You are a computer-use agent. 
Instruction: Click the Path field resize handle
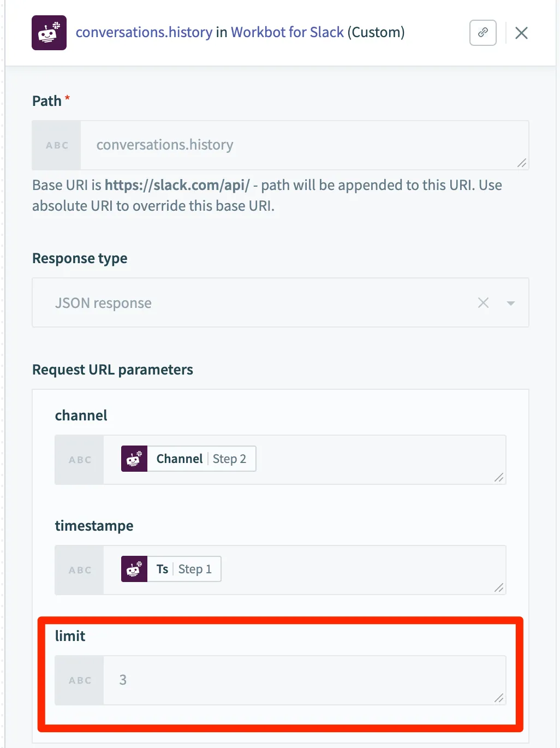(x=522, y=163)
